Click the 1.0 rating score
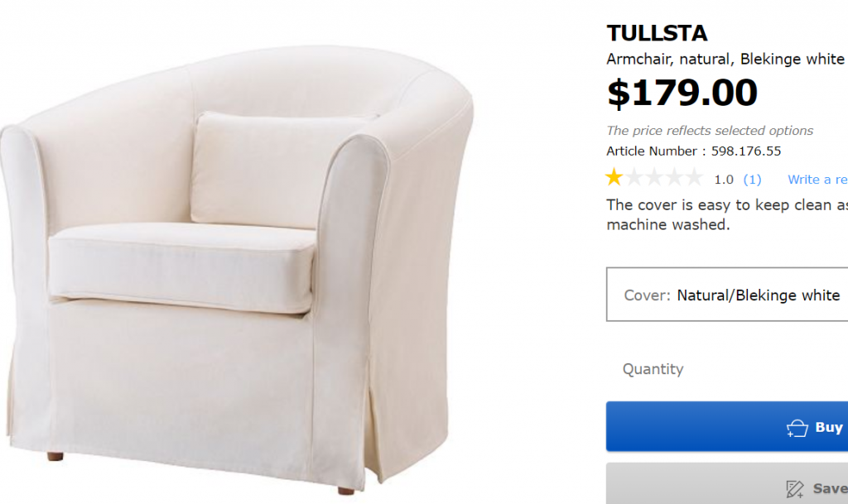 tap(724, 180)
